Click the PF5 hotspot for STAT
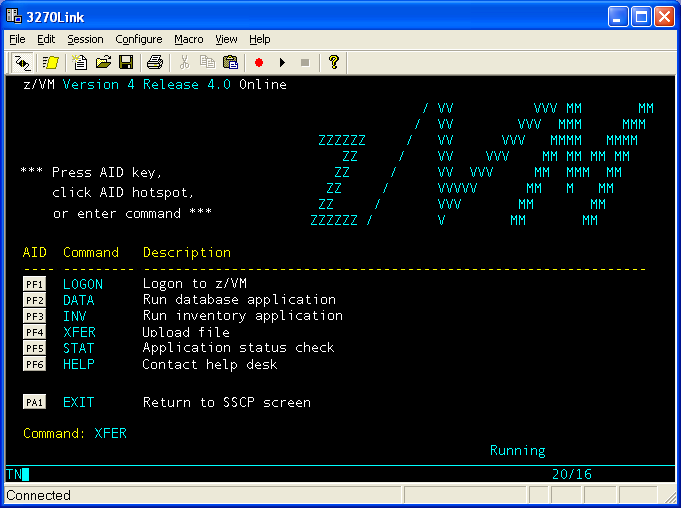The width and height of the screenshot is (686, 508). pos(34,348)
